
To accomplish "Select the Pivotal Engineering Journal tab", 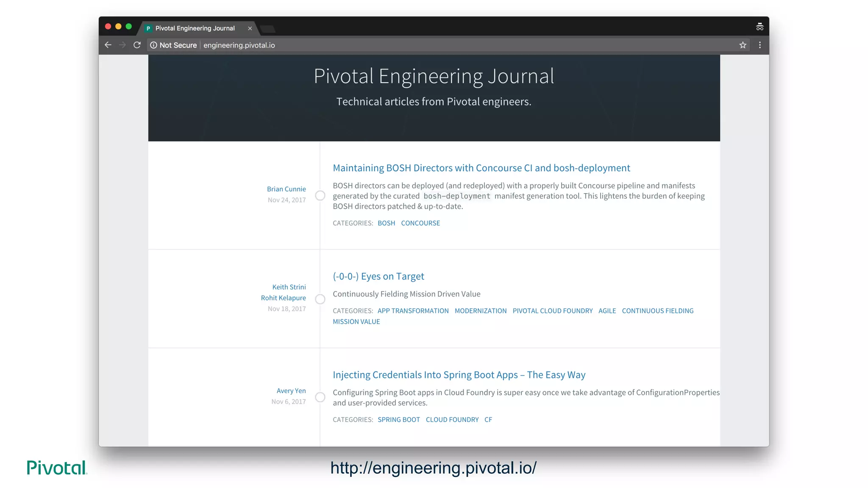I will [198, 28].
